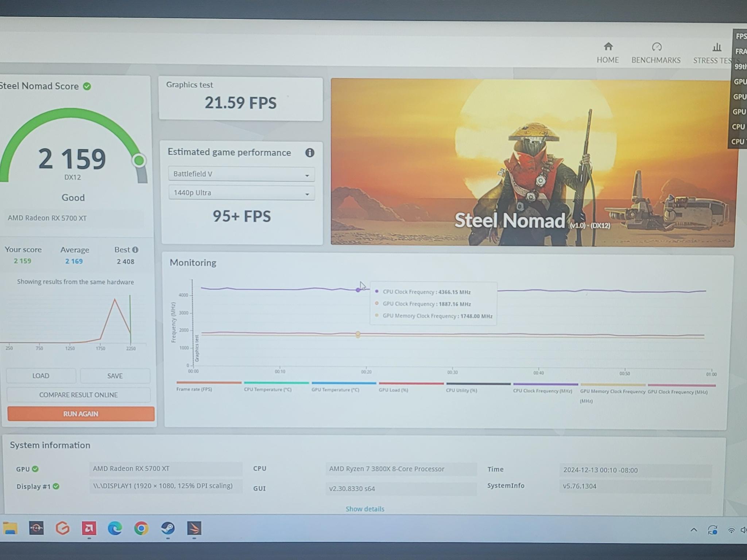Image resolution: width=747 pixels, height=560 pixels.
Task: Click the green check next to Display #1
Action: [x=56, y=486]
